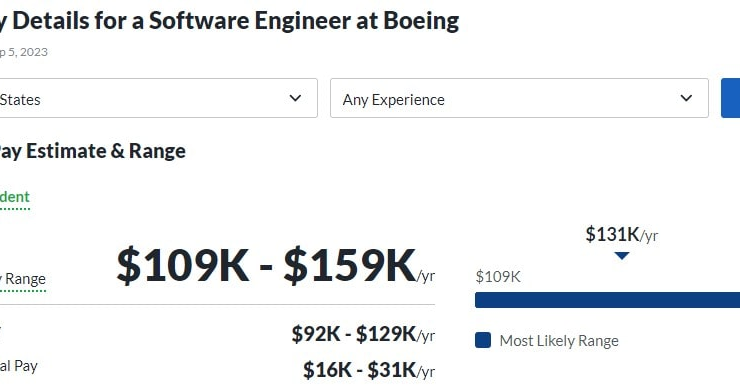Screen dimensions: 740x391
Task: Click the $131K/yr median pay label
Action: pyautogui.click(x=622, y=234)
